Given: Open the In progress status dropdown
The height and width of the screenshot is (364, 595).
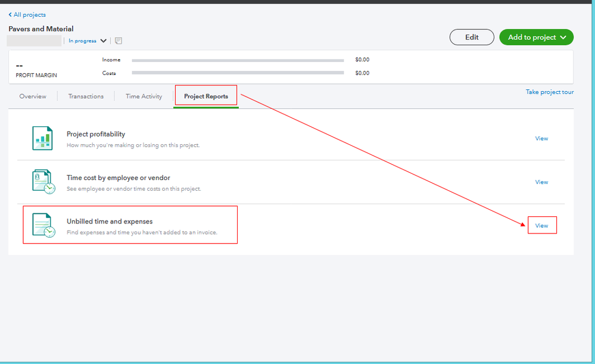Looking at the screenshot, I should pos(88,41).
